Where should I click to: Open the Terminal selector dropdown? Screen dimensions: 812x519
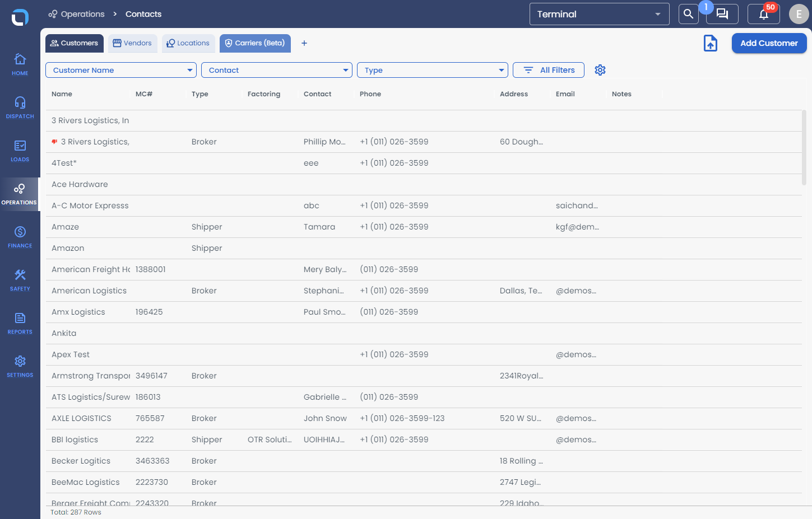[600, 14]
